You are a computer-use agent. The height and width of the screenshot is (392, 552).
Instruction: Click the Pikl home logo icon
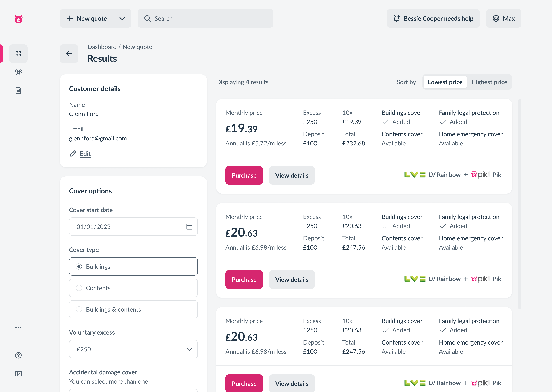click(x=19, y=18)
